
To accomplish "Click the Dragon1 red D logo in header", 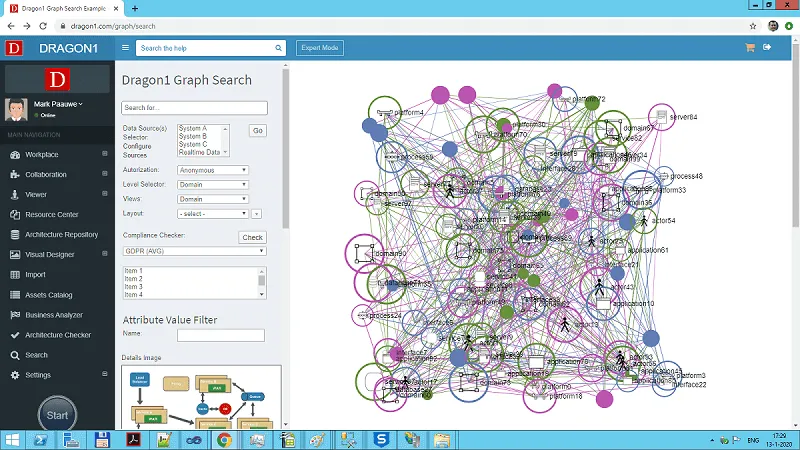I will pos(14,48).
